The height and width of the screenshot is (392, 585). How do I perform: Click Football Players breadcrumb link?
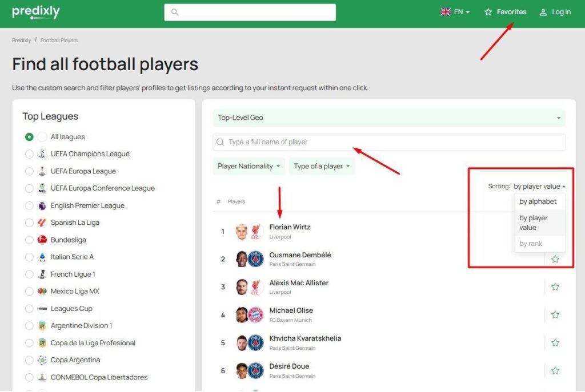59,41
